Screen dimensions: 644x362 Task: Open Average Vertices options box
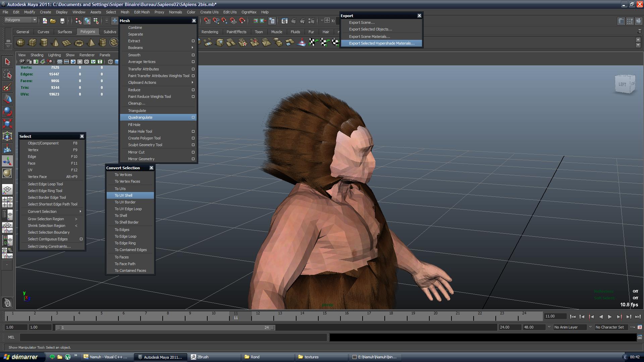click(x=193, y=62)
